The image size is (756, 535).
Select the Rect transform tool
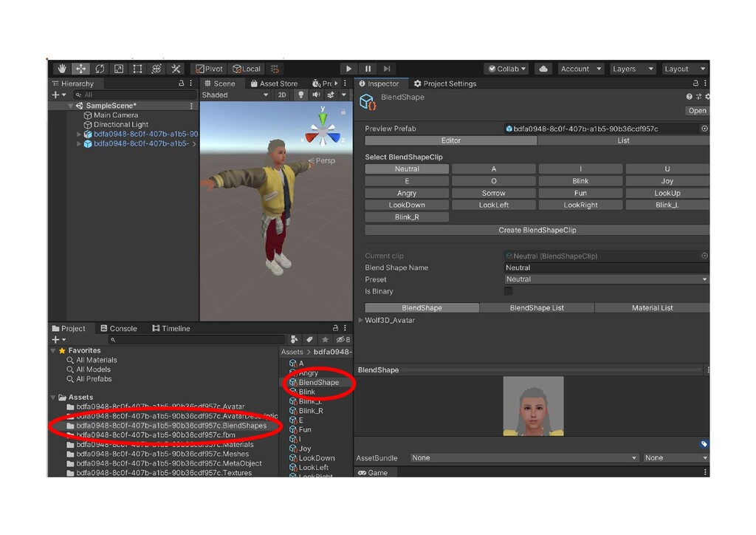(x=137, y=69)
